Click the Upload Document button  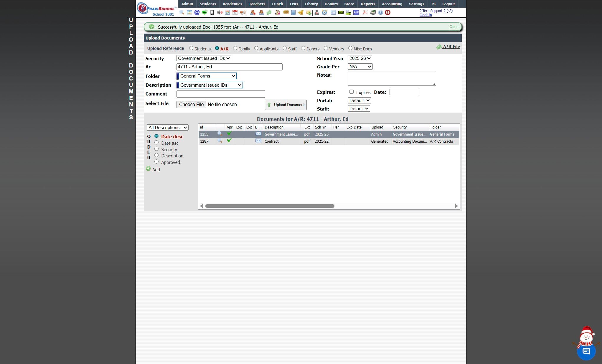pyautogui.click(x=286, y=105)
